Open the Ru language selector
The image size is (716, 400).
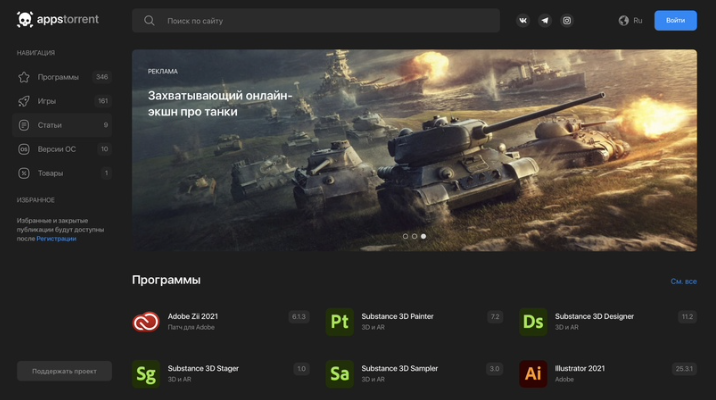pyautogui.click(x=631, y=21)
